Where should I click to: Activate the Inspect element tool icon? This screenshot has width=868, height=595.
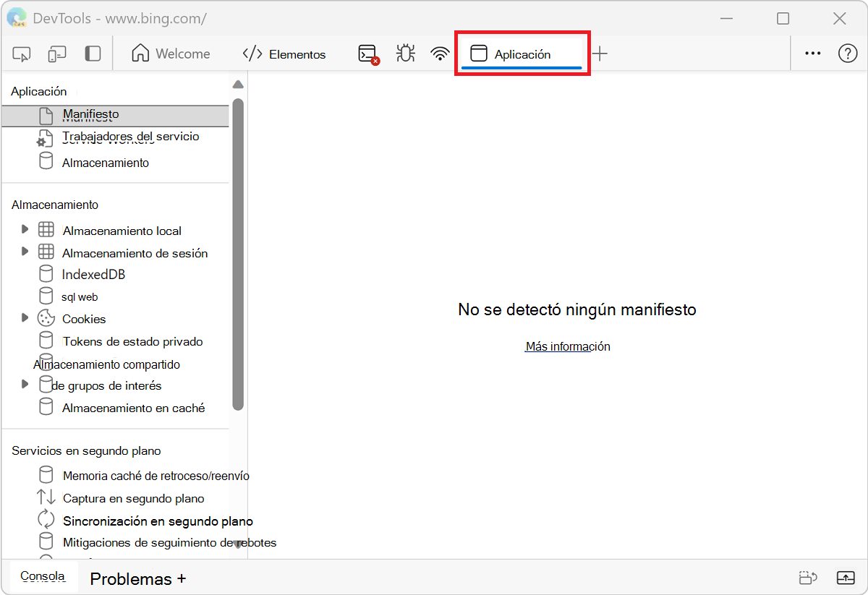click(x=22, y=54)
